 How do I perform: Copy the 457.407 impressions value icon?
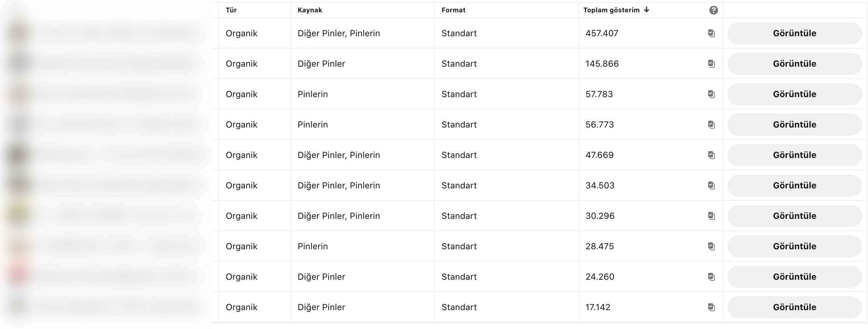coord(711,33)
